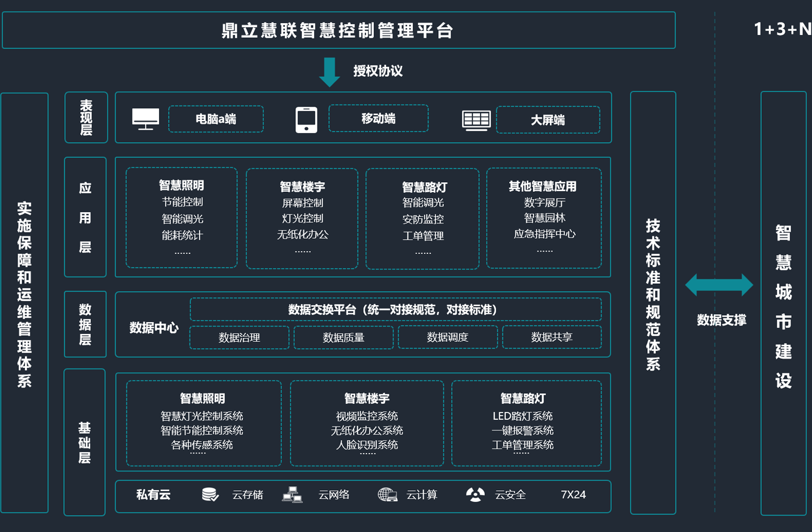
Task: Click 屏幕控制 in 智慧楼宇 card
Action: pos(303,203)
